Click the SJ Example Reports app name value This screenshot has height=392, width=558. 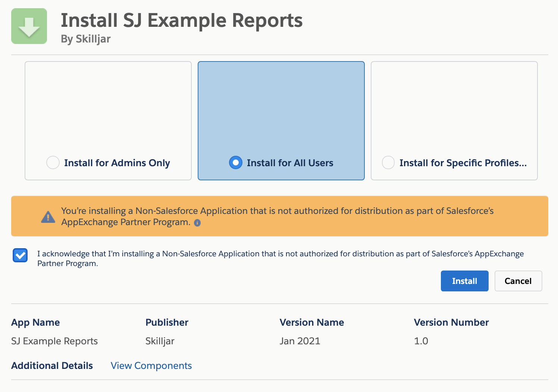54,341
